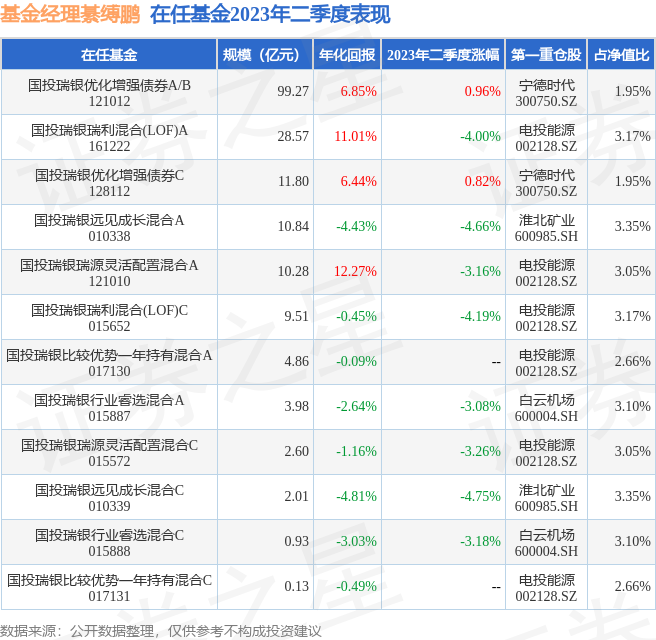Select fund 国投瑞银行业睿选混合C 015888
The width and height of the screenshot is (656, 640).
click(x=109, y=543)
